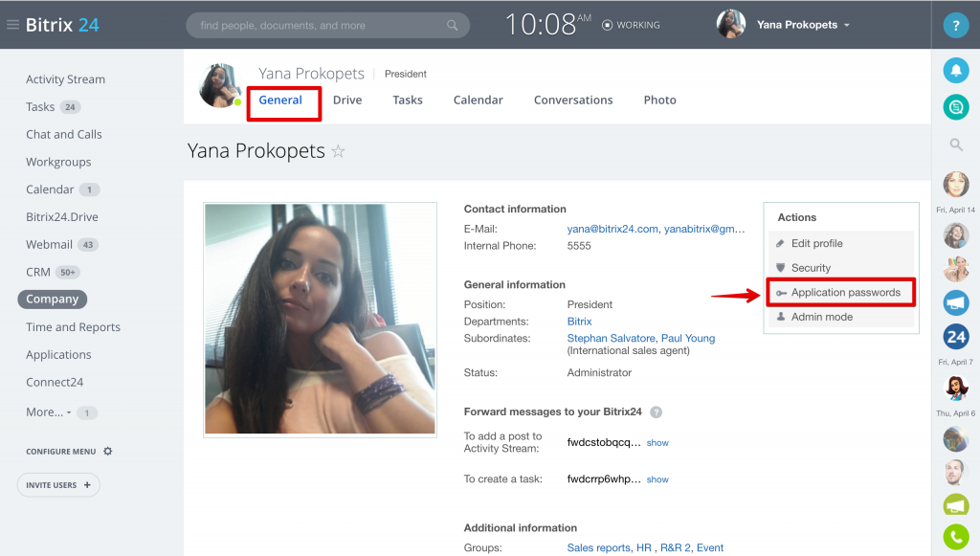
Task: Click the search magnifier in the top search bar
Action: pos(452,26)
